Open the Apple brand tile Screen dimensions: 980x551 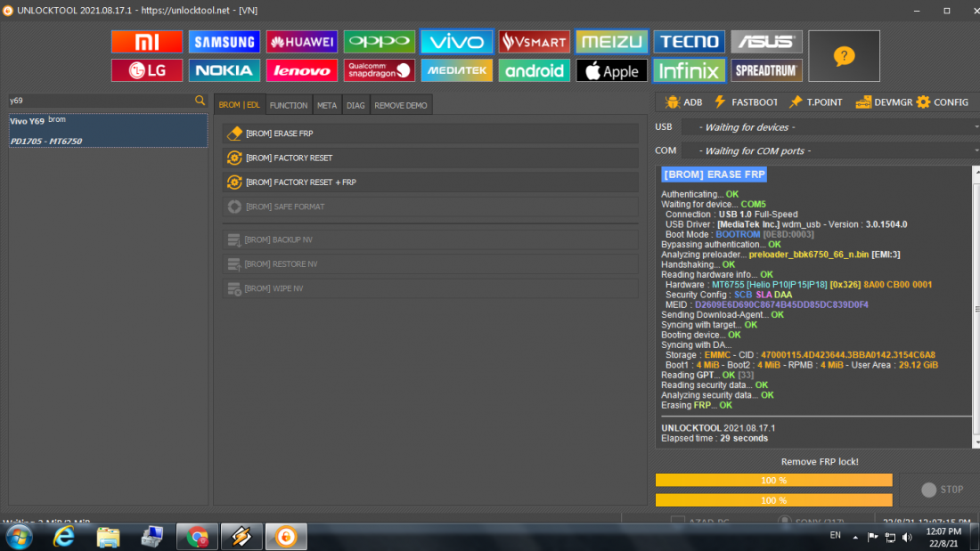click(x=612, y=70)
